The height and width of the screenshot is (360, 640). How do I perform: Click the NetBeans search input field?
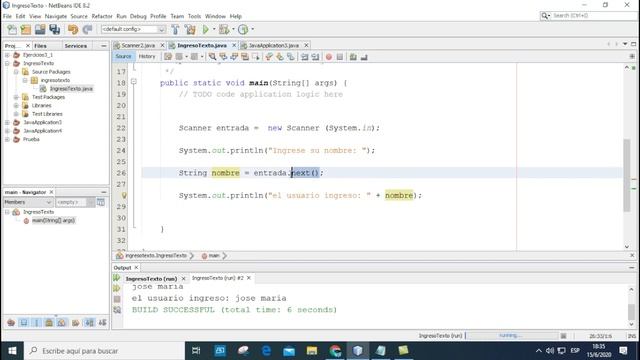click(593, 16)
